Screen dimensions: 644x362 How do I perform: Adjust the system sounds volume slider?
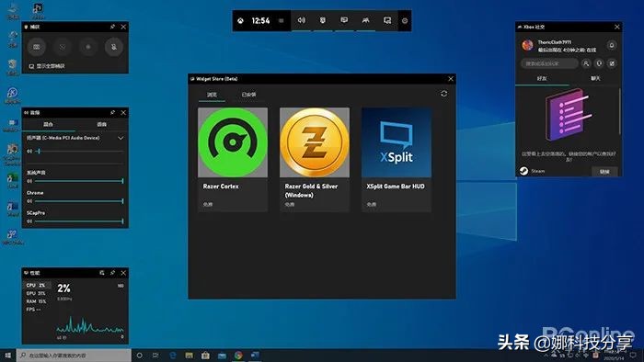click(79, 181)
